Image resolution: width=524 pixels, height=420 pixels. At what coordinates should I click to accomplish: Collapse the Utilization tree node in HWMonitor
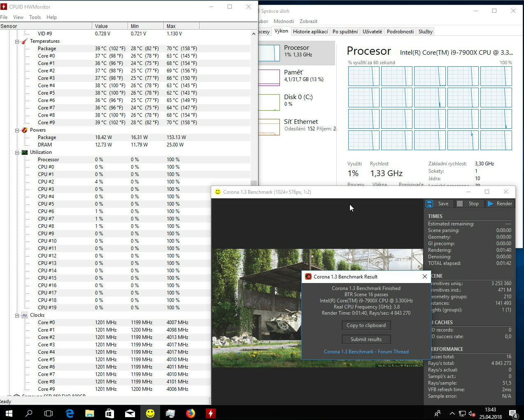(17, 153)
